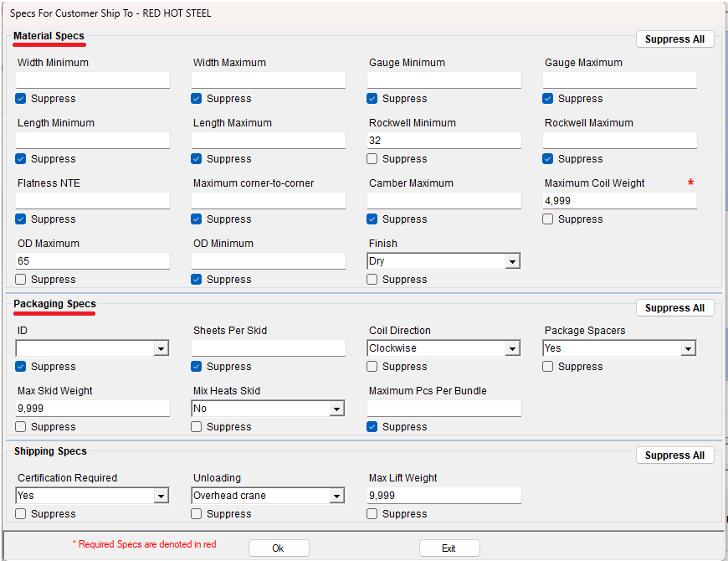This screenshot has height=561, width=728.
Task: Check Suppress under Certification Required
Action: 20,513
